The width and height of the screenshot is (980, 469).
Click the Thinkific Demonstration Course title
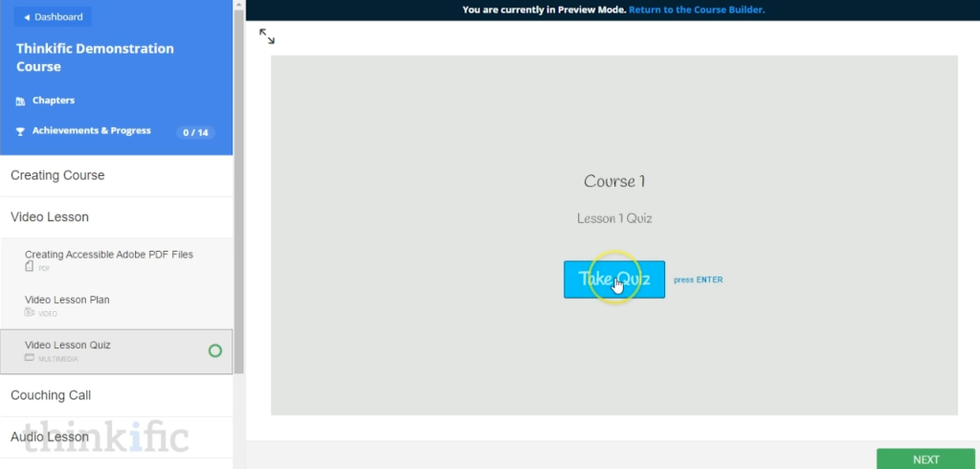pyautogui.click(x=95, y=57)
